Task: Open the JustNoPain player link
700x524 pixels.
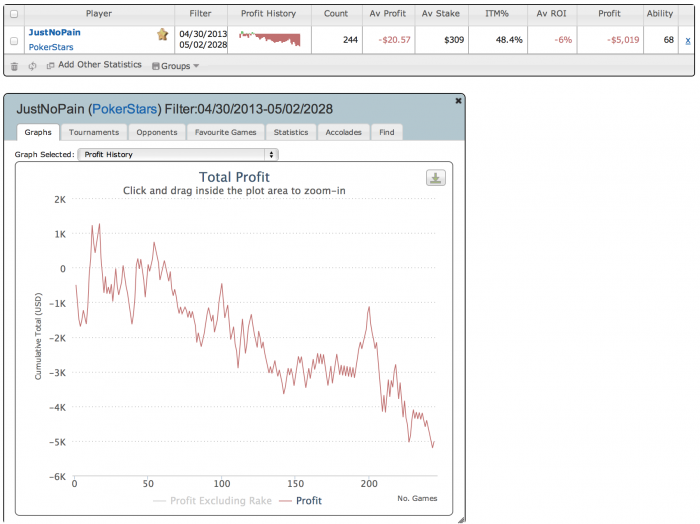Action: click(x=54, y=32)
